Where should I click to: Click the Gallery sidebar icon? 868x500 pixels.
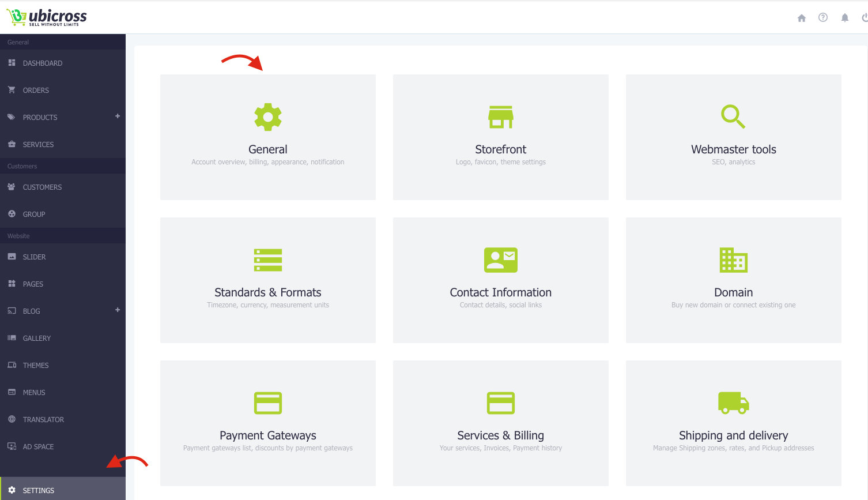click(x=12, y=337)
